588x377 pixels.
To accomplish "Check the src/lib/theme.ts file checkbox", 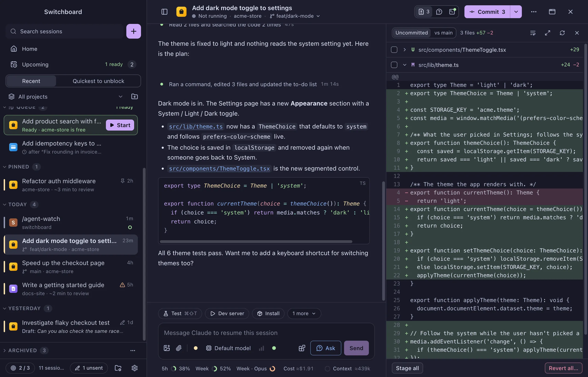I will coord(394,65).
